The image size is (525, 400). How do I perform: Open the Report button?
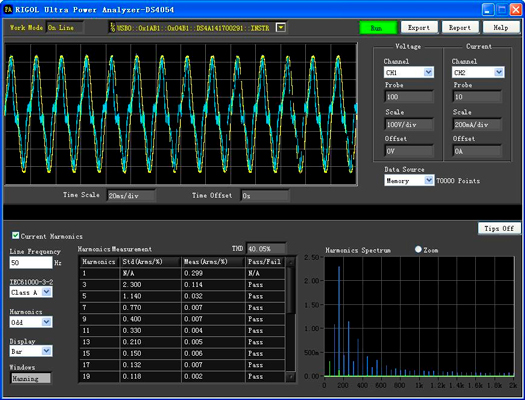coord(460,28)
